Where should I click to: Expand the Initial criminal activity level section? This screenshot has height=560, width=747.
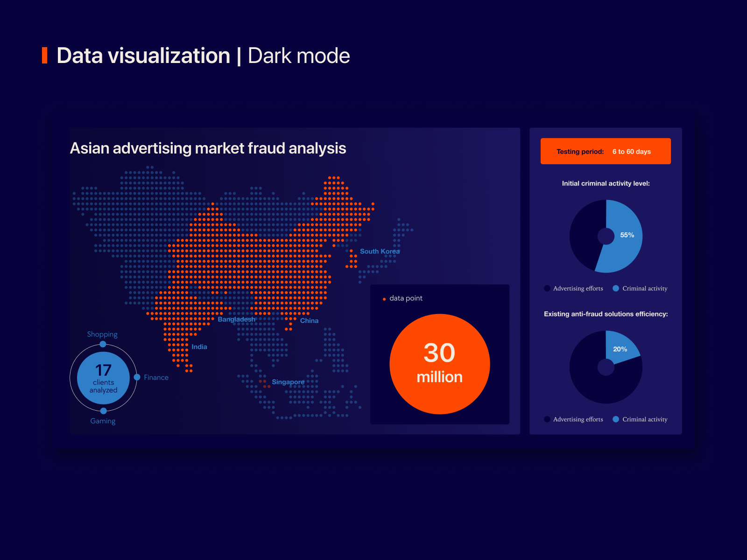coord(605,183)
